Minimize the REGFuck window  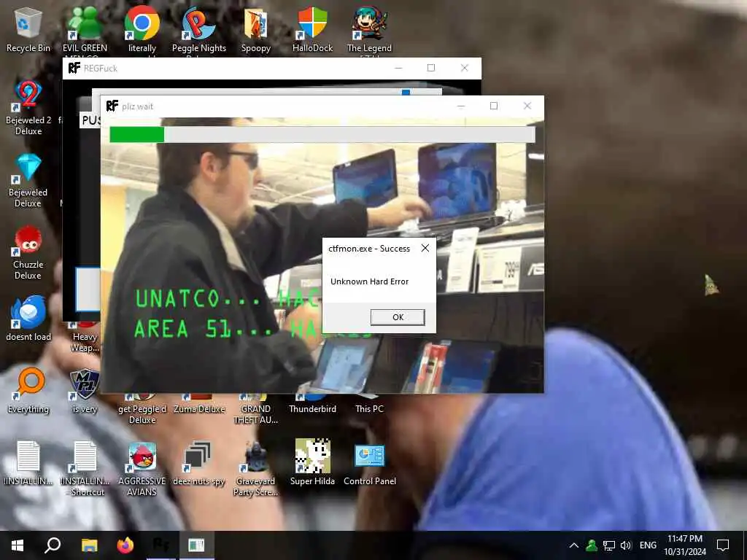pyautogui.click(x=398, y=68)
